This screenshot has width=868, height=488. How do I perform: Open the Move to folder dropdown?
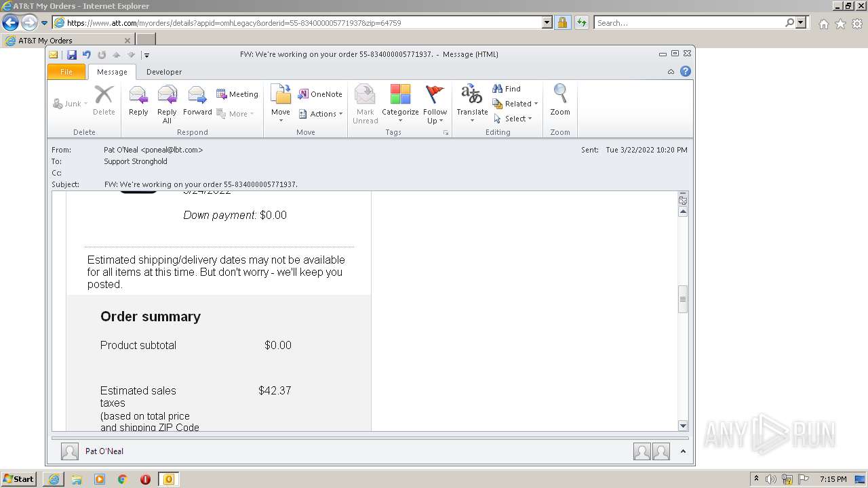[x=281, y=104]
